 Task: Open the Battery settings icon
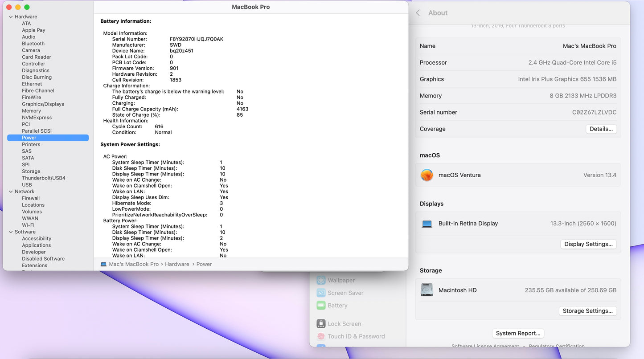[321, 306]
